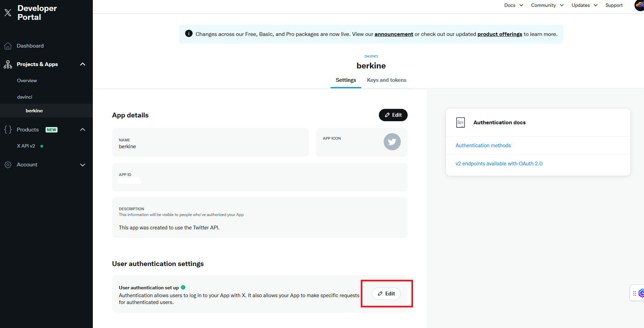Open the Community dropdown menu
This screenshot has width=644, height=328.
[x=547, y=5]
